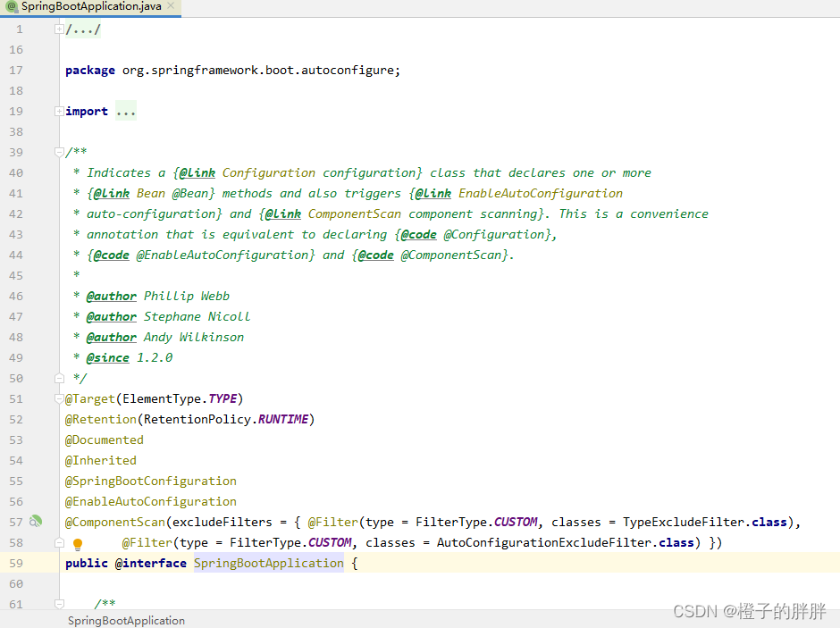
Task: Click author name Stephane Nicoll
Action: [197, 317]
